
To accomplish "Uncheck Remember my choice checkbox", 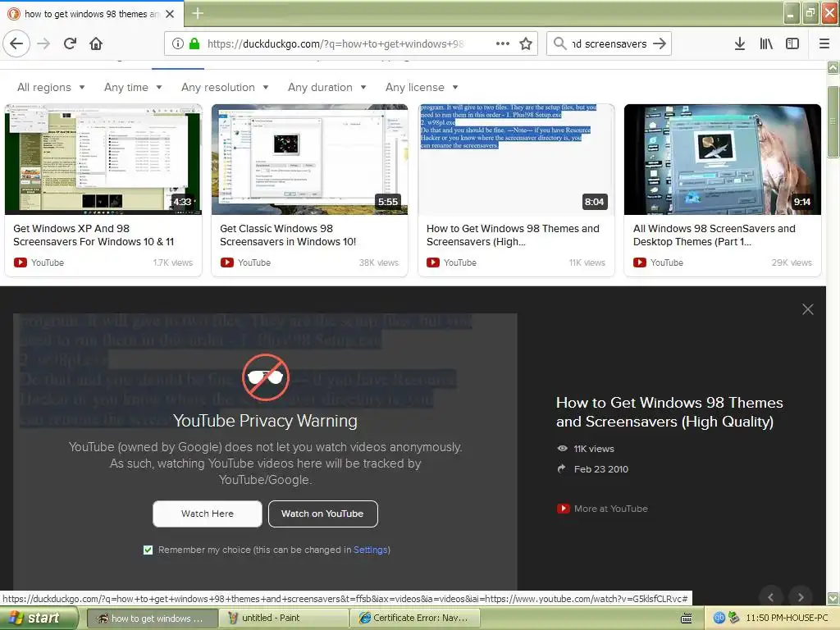I will (148, 550).
